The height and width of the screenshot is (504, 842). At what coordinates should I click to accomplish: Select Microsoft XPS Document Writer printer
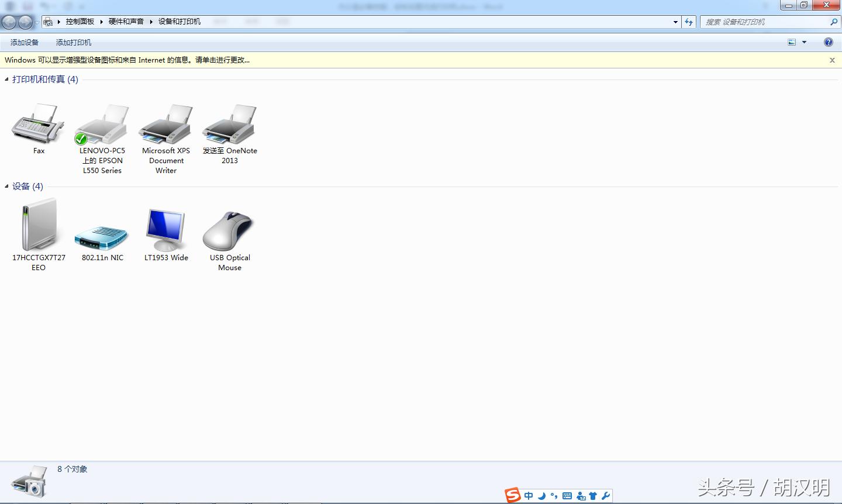pos(166,124)
